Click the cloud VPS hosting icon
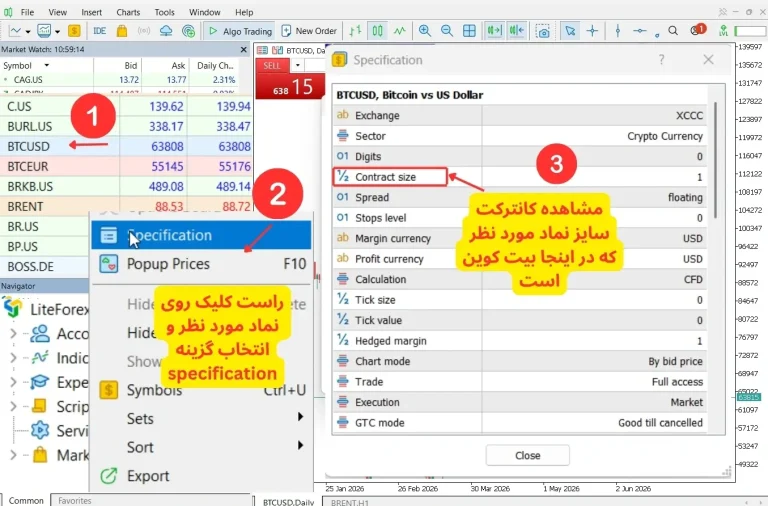 pos(166,31)
